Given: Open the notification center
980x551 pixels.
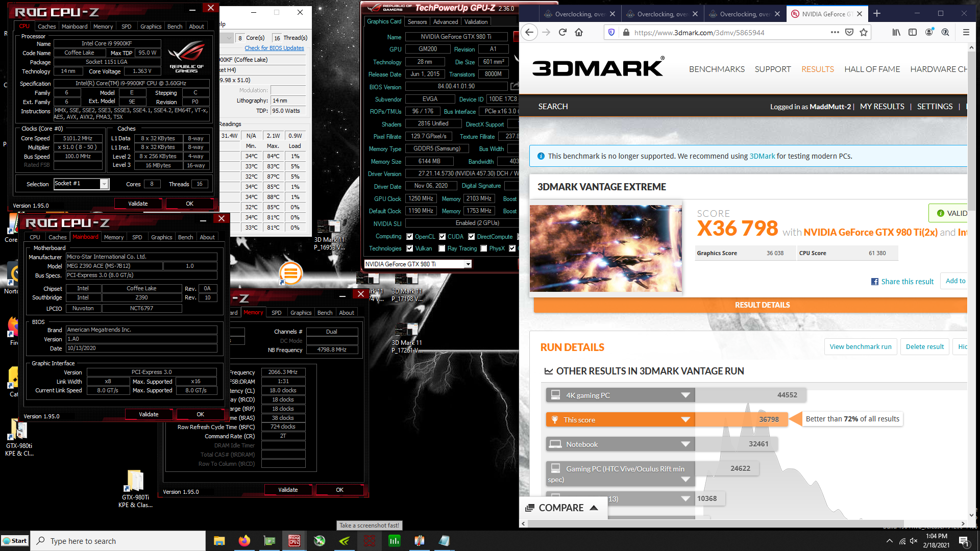Looking at the screenshot, I should [x=964, y=541].
